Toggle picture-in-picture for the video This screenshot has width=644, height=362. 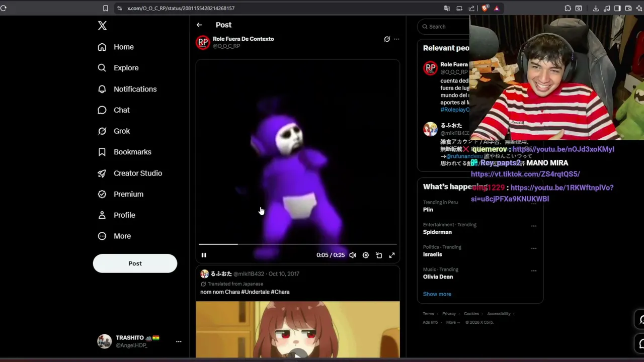tap(379, 255)
